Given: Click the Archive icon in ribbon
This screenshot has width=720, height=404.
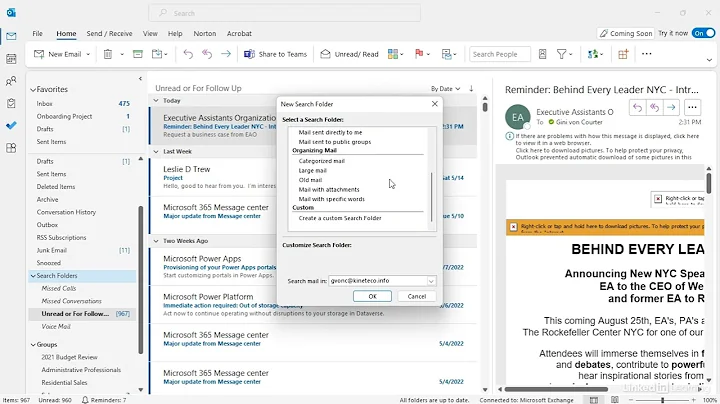Looking at the screenshot, I should [137, 54].
